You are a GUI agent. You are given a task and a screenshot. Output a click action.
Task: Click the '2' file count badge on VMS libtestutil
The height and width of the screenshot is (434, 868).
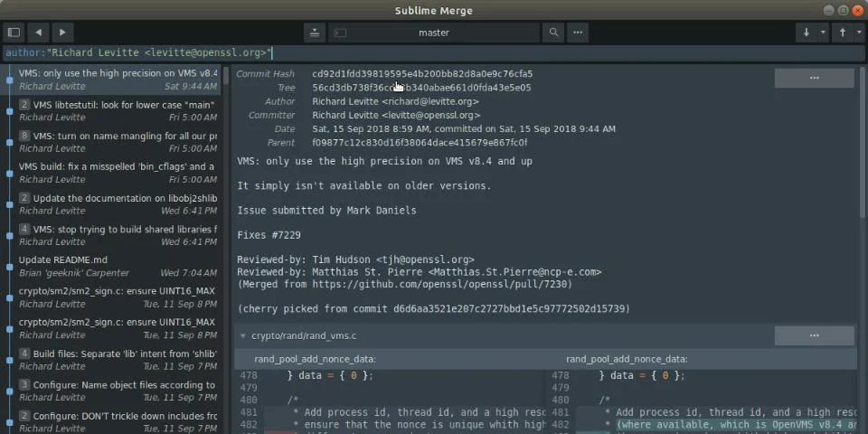pyautogui.click(x=24, y=105)
